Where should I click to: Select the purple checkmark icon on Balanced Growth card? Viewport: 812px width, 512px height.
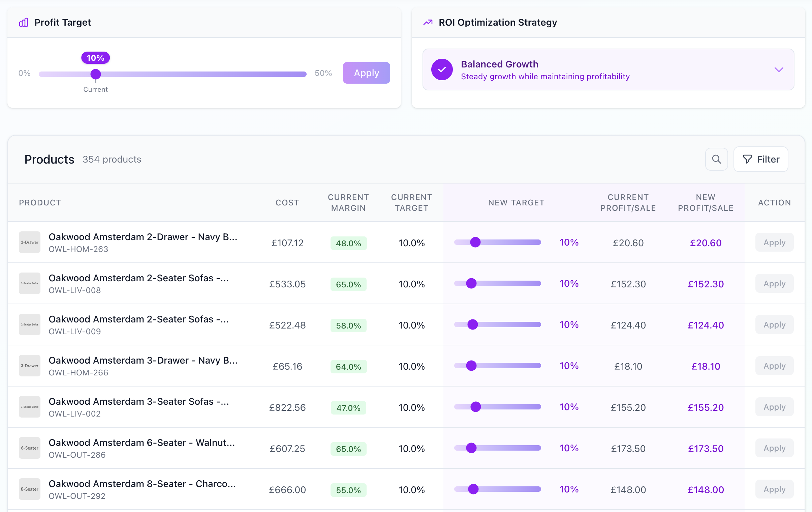442,69
